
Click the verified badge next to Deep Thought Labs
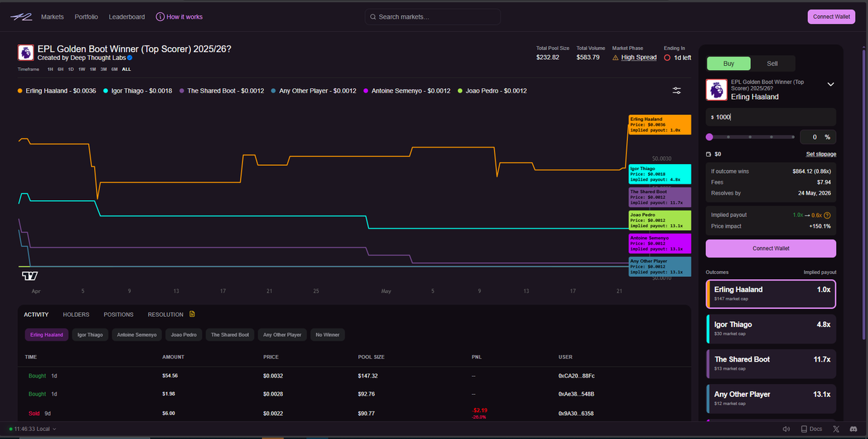click(x=130, y=57)
